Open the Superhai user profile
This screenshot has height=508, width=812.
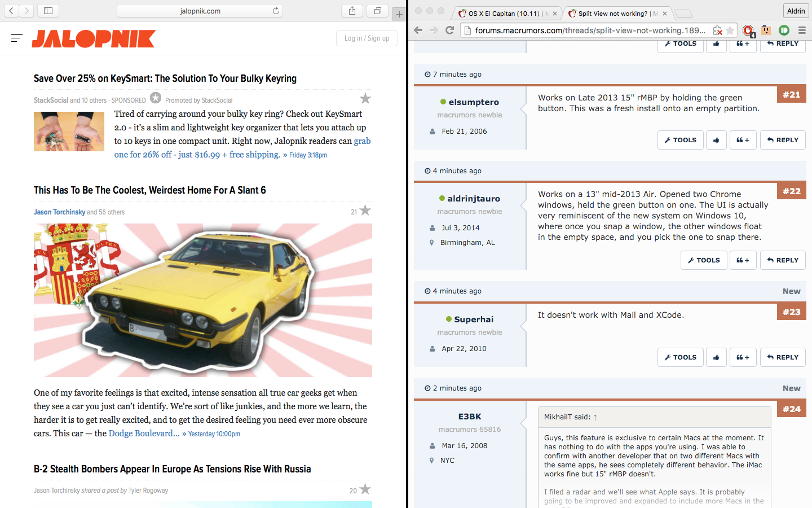click(474, 319)
